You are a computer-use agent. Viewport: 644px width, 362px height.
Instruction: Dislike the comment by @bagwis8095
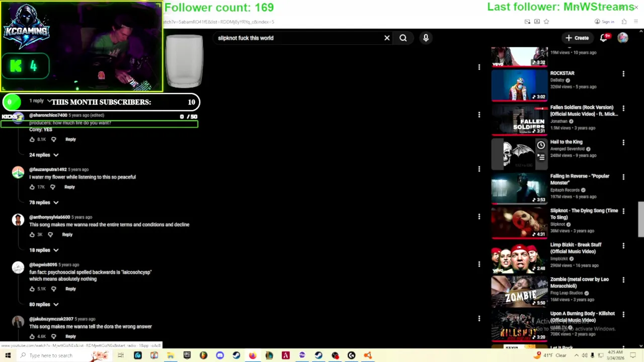point(53,289)
